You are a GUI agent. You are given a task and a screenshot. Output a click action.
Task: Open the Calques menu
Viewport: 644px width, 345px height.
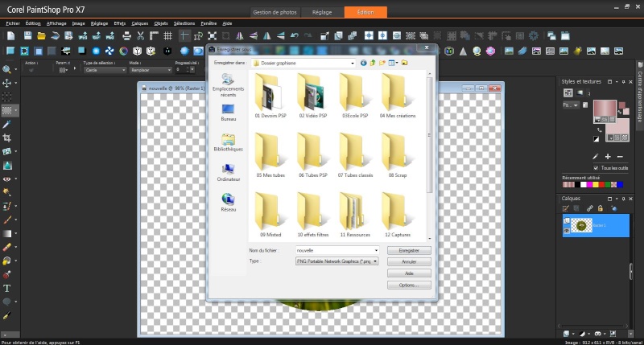click(x=139, y=23)
